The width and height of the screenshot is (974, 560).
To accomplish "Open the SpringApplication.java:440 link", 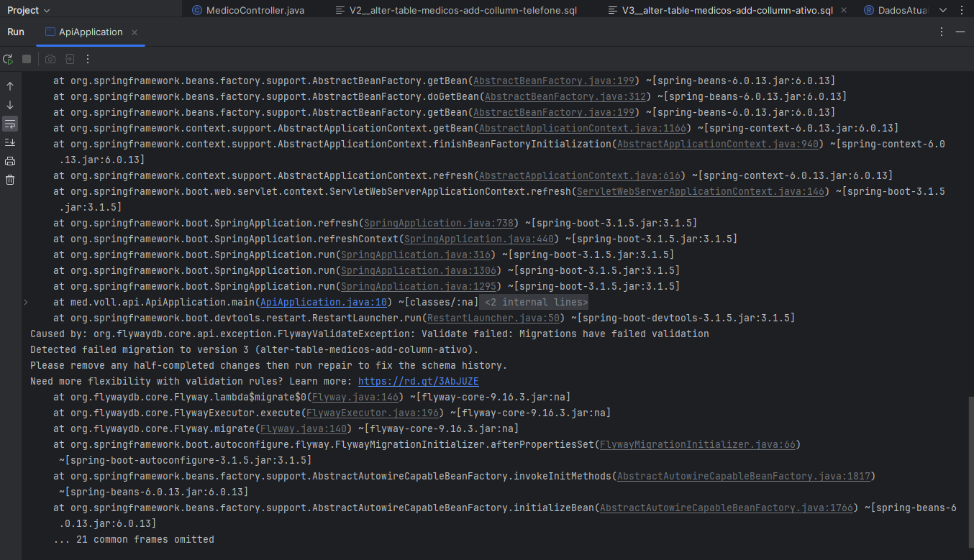I will coord(478,239).
